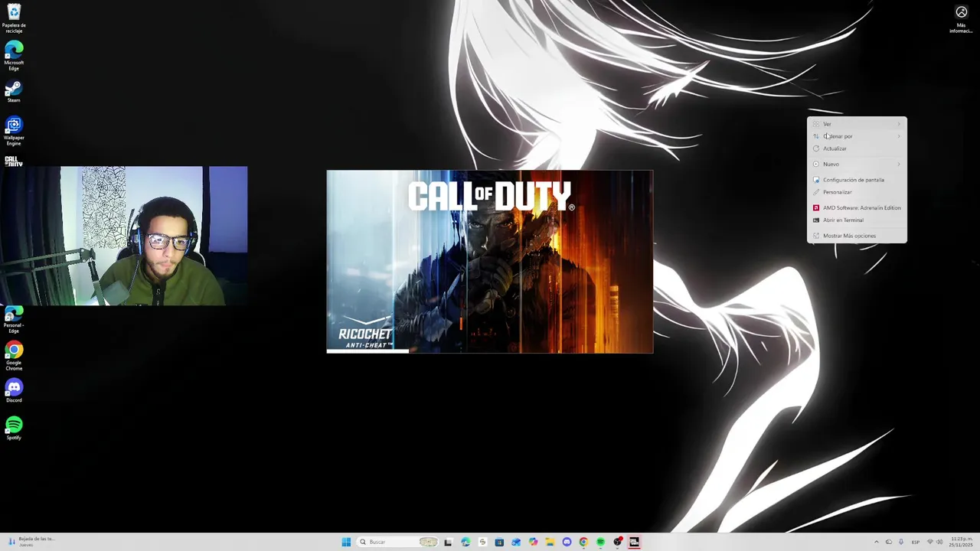Switch to Call of Duty taskbar icon
This screenshot has height=551, width=980.
634,542
